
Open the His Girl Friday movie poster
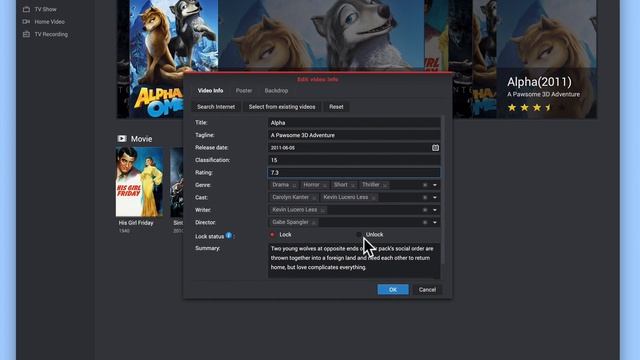tap(140, 182)
